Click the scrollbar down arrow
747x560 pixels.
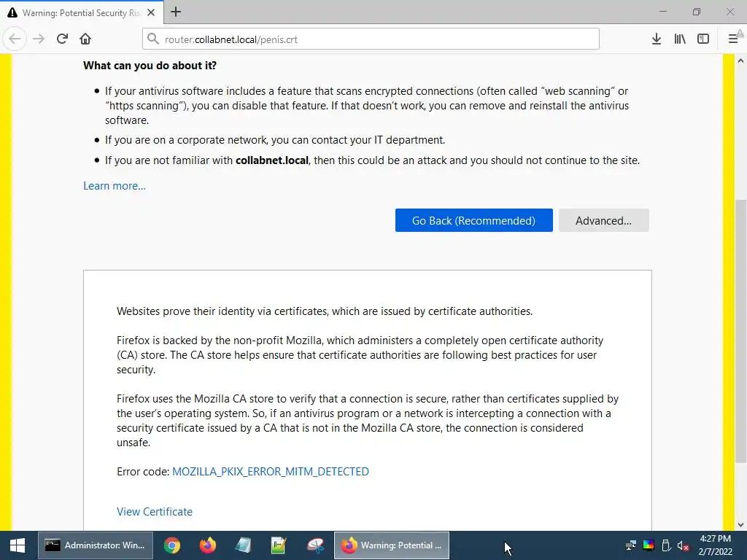(x=741, y=525)
